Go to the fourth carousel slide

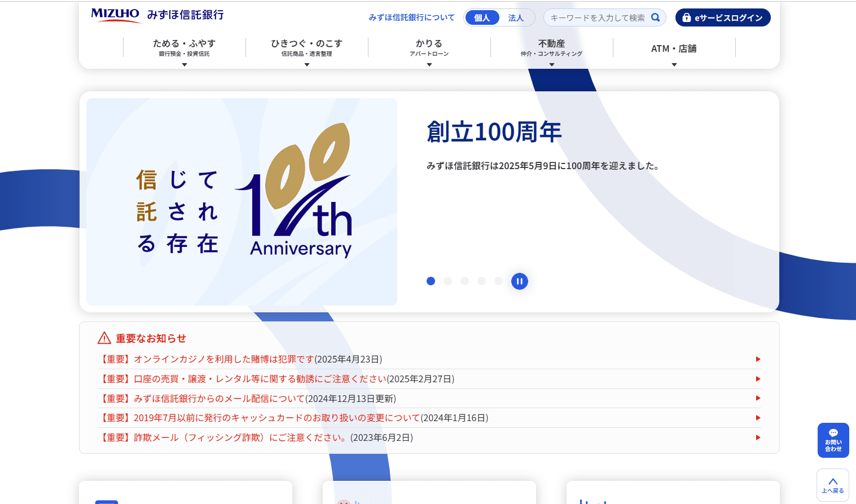(481, 281)
